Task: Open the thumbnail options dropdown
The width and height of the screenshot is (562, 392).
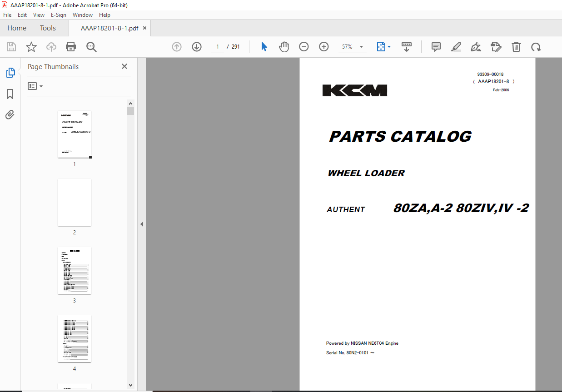Action: pos(35,86)
